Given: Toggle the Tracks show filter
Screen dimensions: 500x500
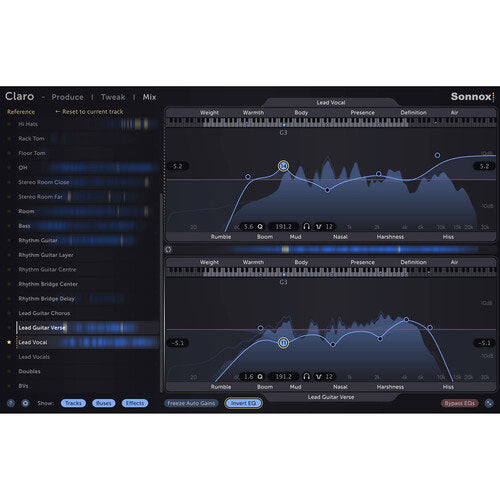Looking at the screenshot, I should click(73, 403).
